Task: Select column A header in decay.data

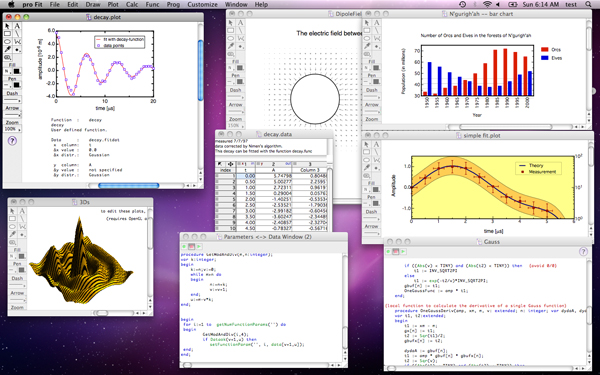Action: (273, 170)
